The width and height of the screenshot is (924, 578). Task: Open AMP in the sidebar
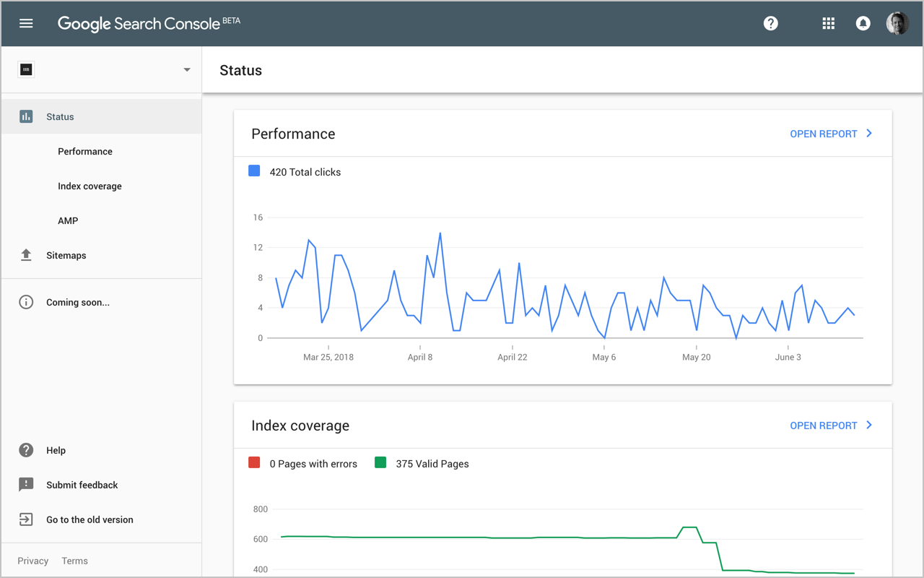[x=68, y=221]
